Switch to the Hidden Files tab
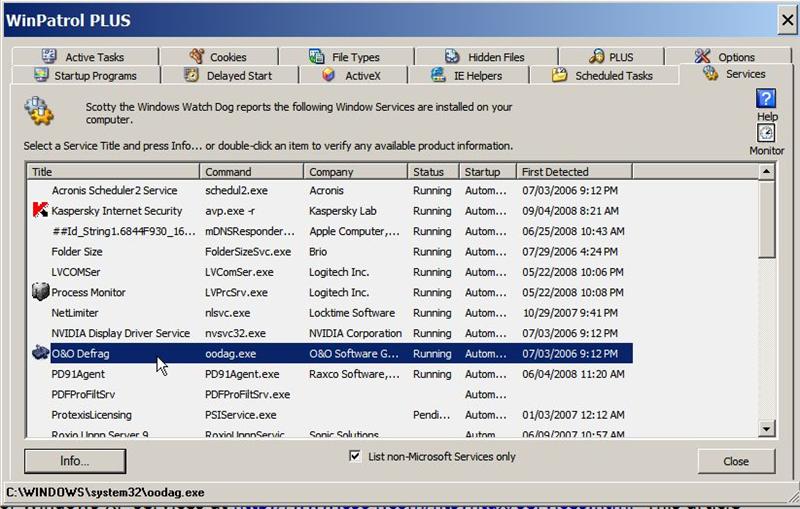 pyautogui.click(x=486, y=57)
